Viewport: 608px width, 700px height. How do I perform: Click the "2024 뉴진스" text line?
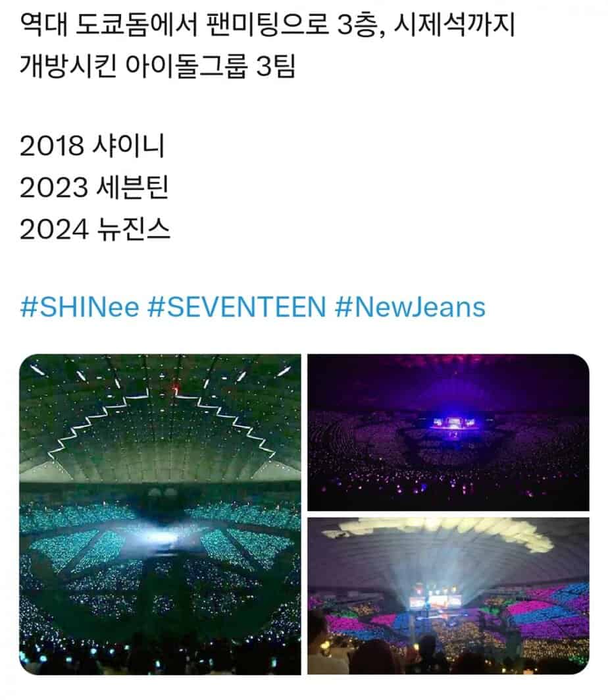[x=95, y=230]
